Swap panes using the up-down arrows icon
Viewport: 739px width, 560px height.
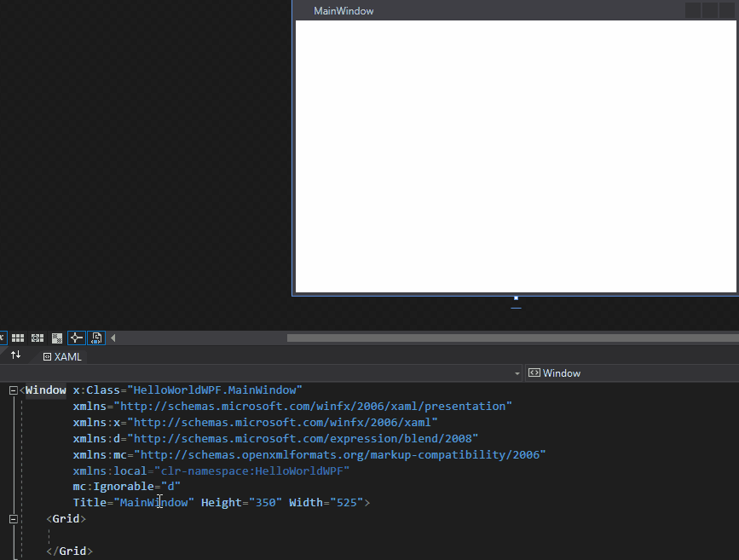(x=15, y=355)
